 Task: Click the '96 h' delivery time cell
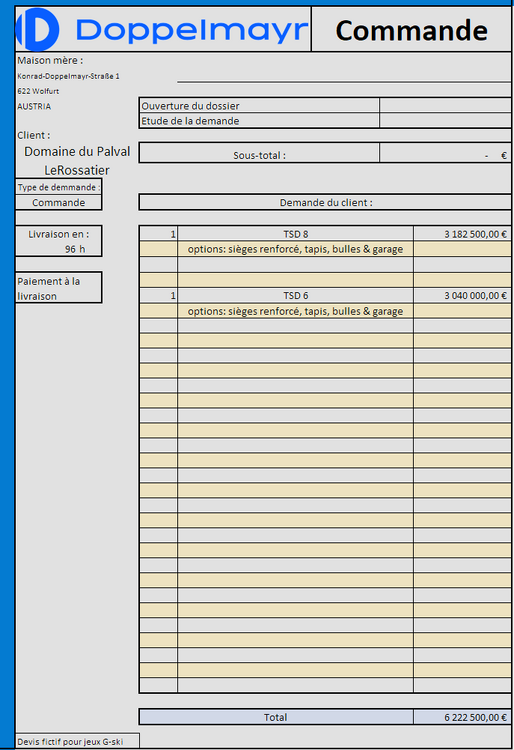(x=75, y=249)
